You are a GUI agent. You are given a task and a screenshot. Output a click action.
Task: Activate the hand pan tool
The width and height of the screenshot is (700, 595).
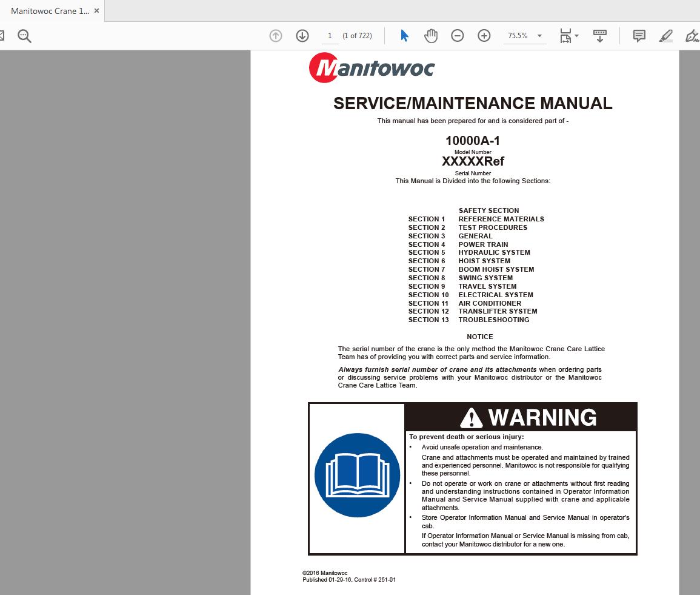pyautogui.click(x=431, y=36)
